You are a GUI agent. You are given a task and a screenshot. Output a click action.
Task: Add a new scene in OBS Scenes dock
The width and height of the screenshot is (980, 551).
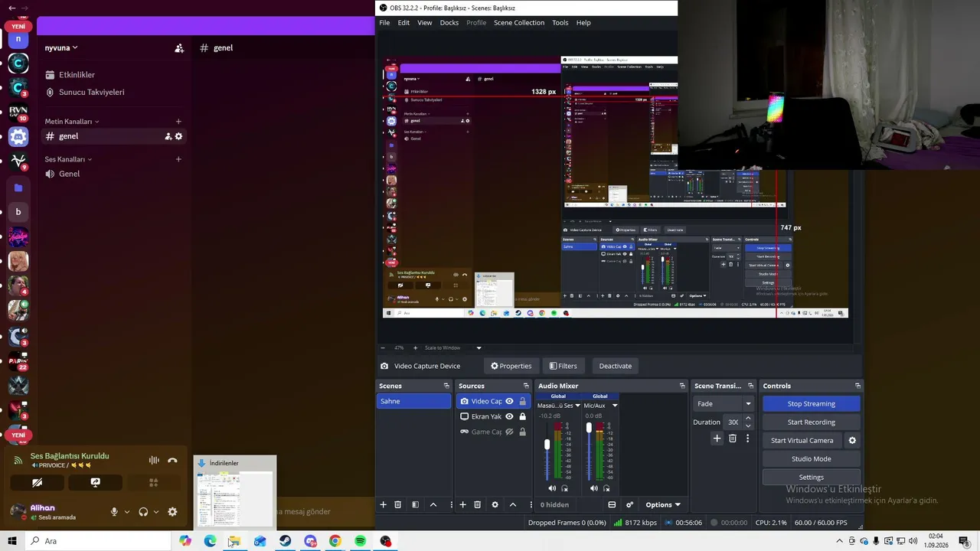pos(384,504)
